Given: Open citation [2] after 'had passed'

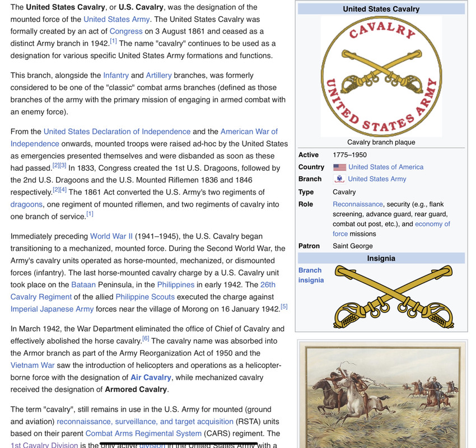Looking at the screenshot, I should pyautogui.click(x=56, y=165).
